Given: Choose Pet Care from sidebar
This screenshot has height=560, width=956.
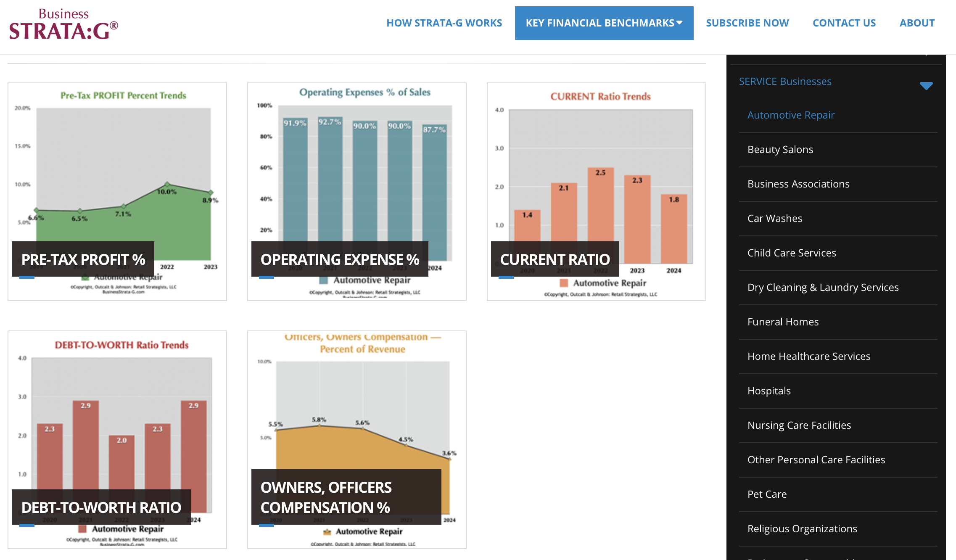Looking at the screenshot, I should pos(767,494).
